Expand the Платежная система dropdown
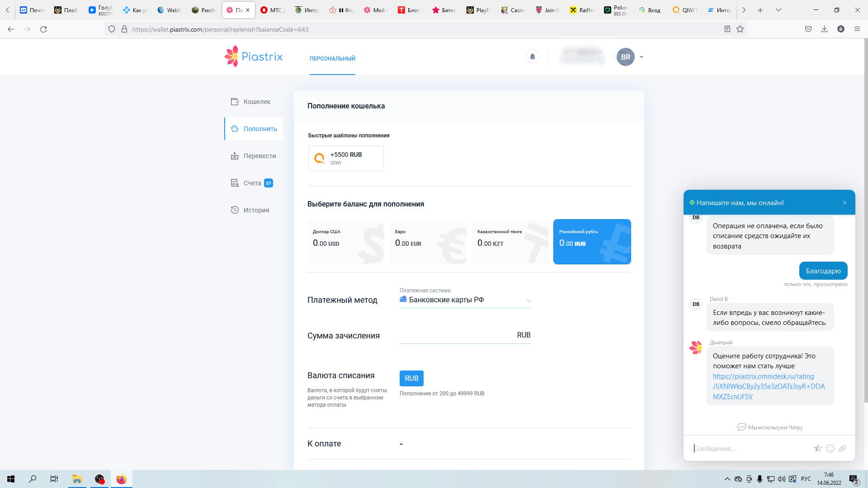This screenshot has height=488, width=868. pos(465,300)
